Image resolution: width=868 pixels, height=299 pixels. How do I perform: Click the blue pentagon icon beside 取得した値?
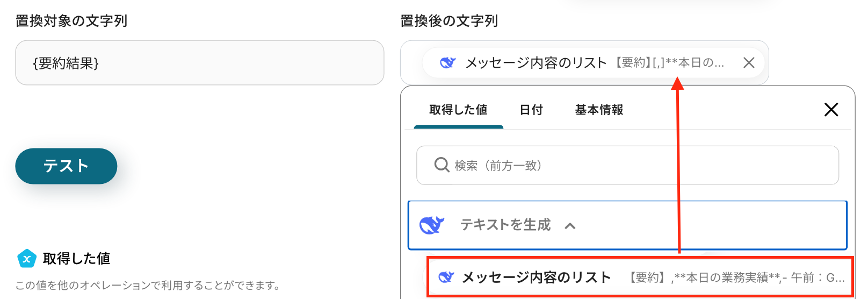tap(26, 259)
